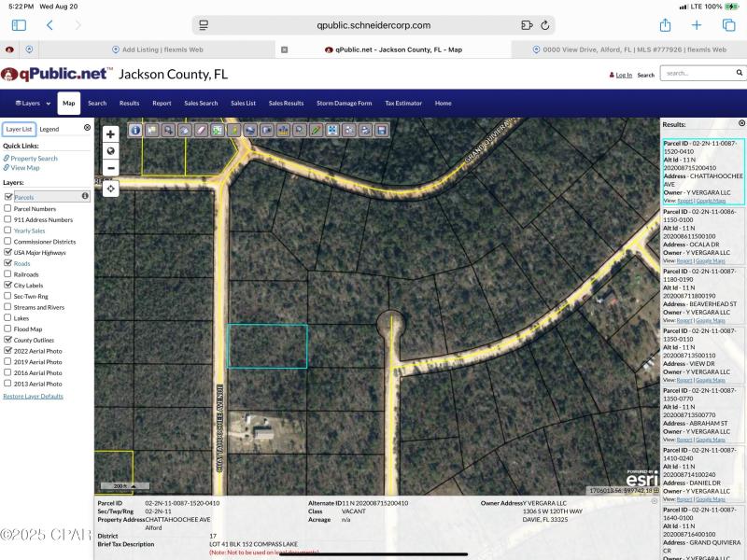Click the info icon beside Parcels layer
The height and width of the screenshot is (560, 747).
point(85,196)
